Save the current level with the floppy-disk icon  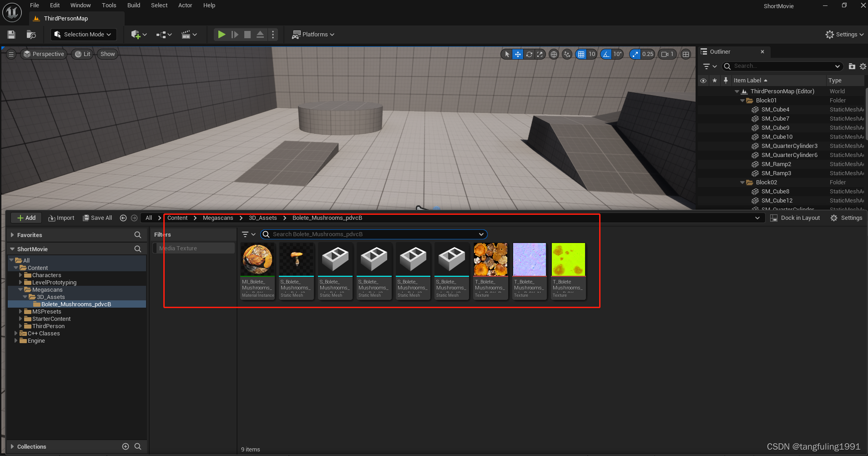[x=11, y=35]
